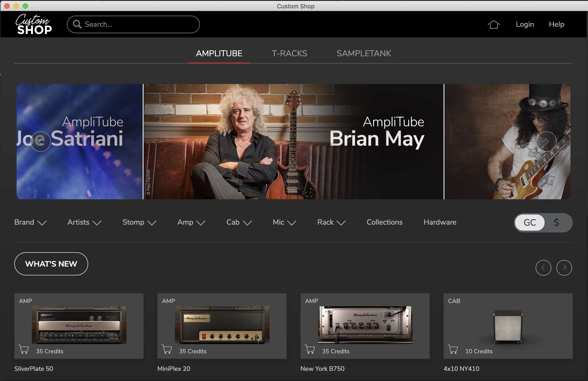Expand the Rack filter dropdown
Viewport: 588px width, 381px height.
point(331,222)
